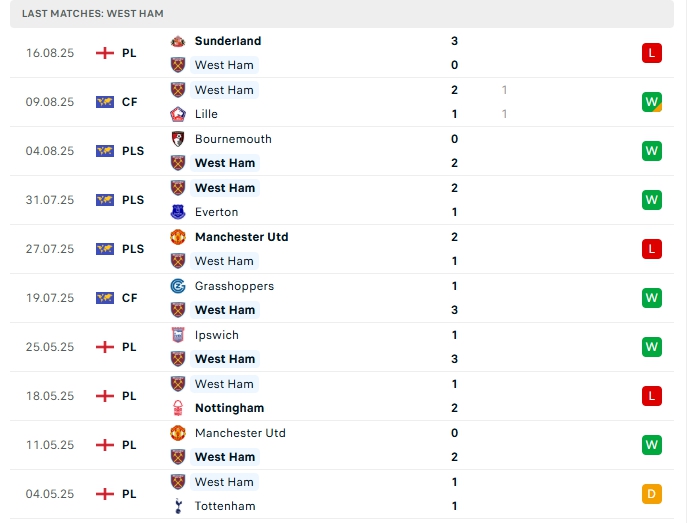Click the Ipswich club crest icon
Screen dimensions: 687x523
pos(178,335)
